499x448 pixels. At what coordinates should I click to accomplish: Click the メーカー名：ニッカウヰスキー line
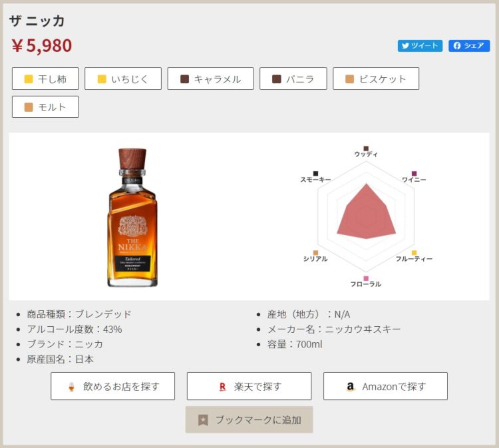(x=334, y=330)
